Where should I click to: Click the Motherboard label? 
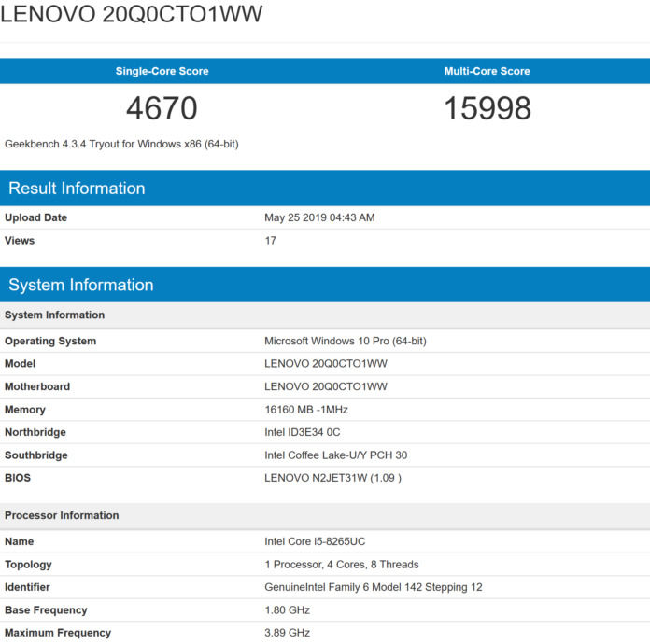click(37, 386)
